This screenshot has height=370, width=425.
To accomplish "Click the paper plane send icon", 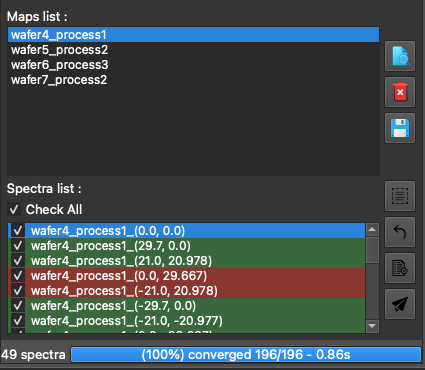I will coord(400,304).
